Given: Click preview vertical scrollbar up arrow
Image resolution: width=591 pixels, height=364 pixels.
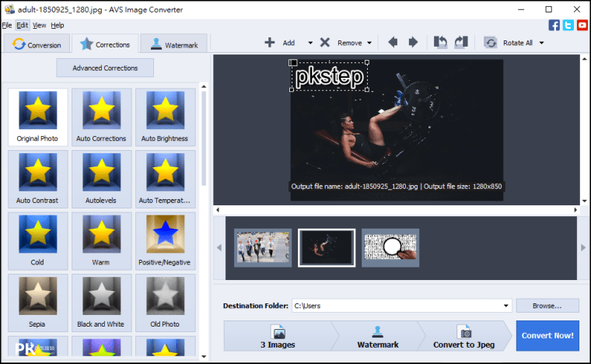Looking at the screenshot, I should tap(585, 59).
